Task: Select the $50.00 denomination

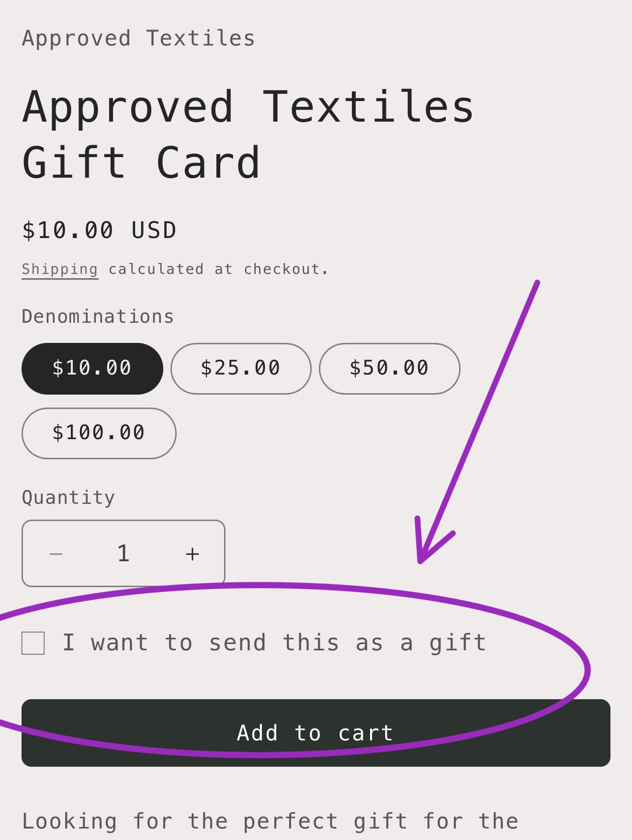Action: click(390, 368)
